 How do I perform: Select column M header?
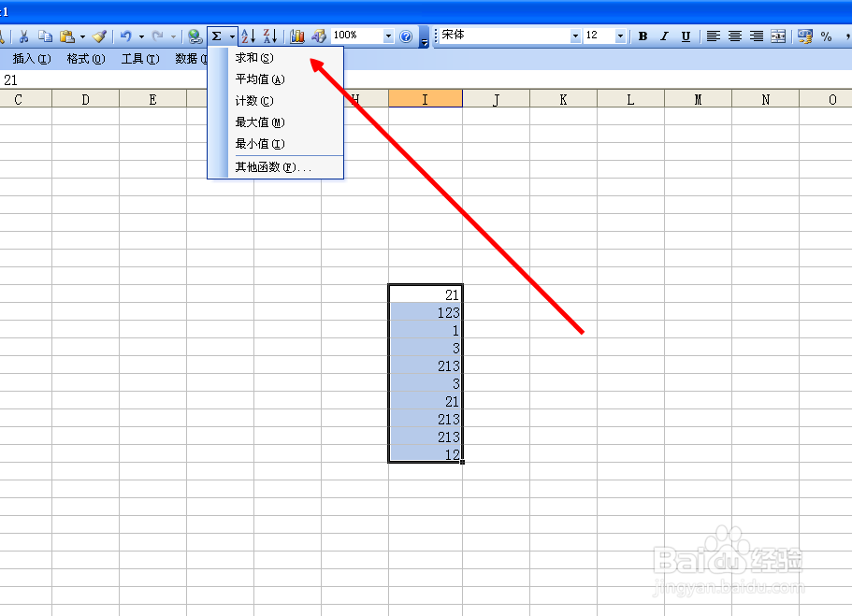point(698,99)
